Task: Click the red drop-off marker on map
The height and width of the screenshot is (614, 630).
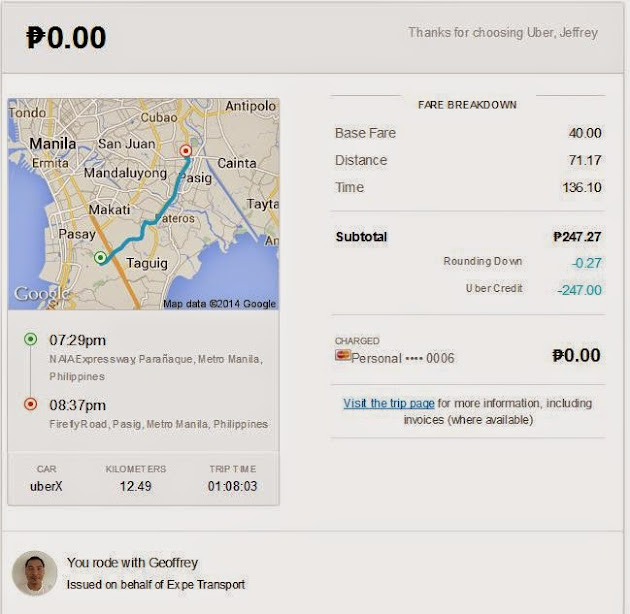Action: (184, 151)
